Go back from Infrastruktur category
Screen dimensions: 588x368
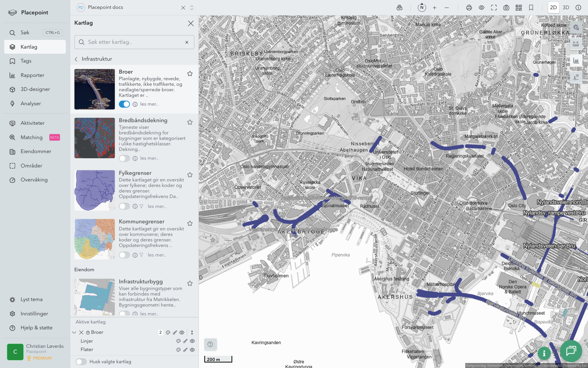coord(76,59)
